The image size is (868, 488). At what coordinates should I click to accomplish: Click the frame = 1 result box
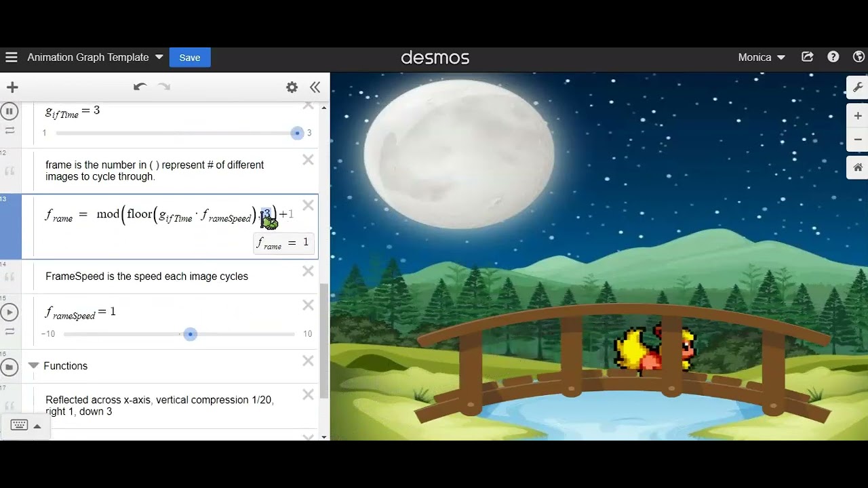click(283, 243)
